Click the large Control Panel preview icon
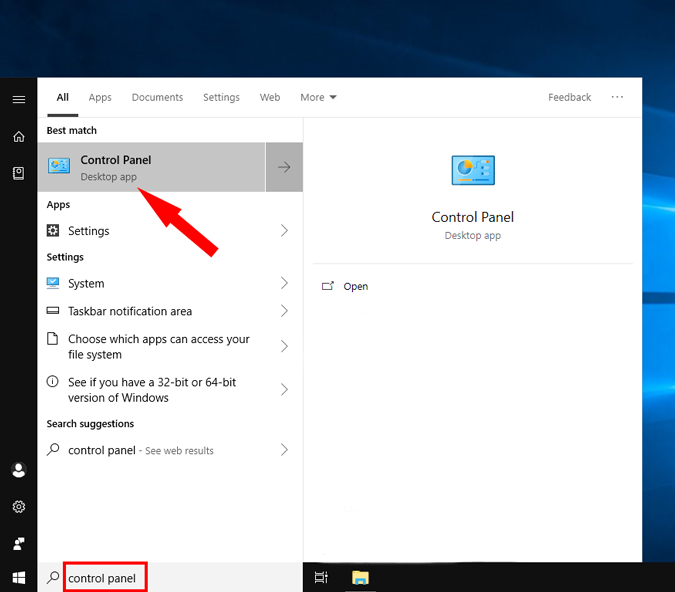This screenshot has width=675, height=592. 473,170
